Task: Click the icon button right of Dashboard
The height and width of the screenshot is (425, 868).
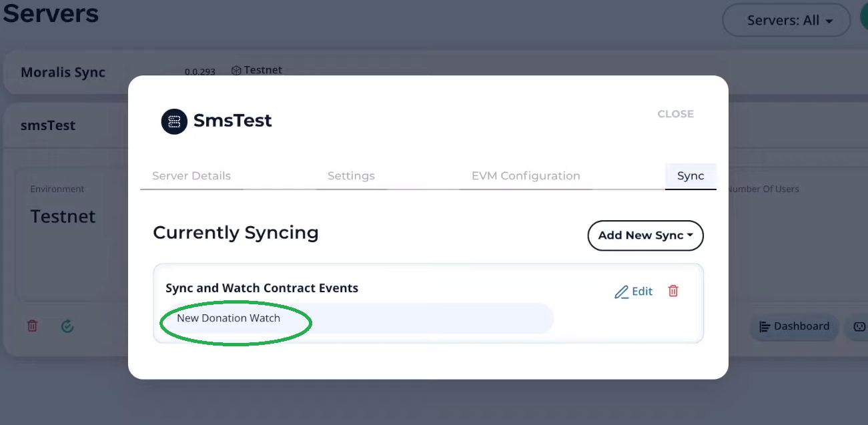Action: coord(857,327)
